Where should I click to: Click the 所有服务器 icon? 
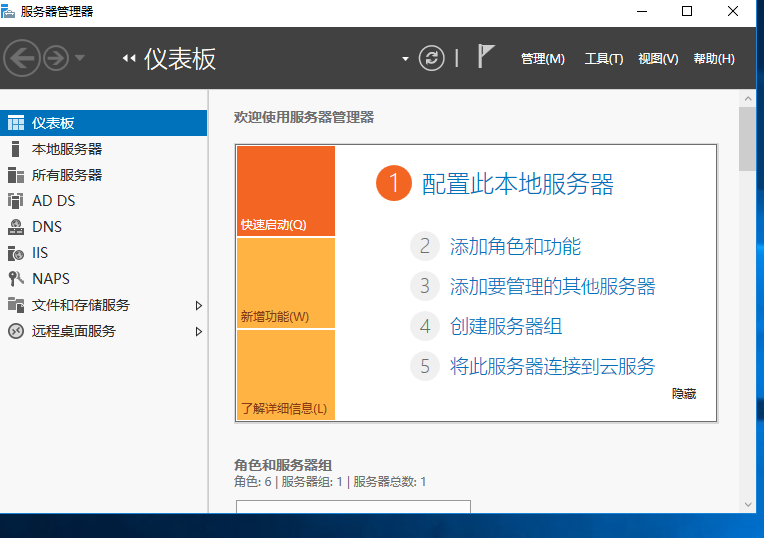[x=16, y=175]
